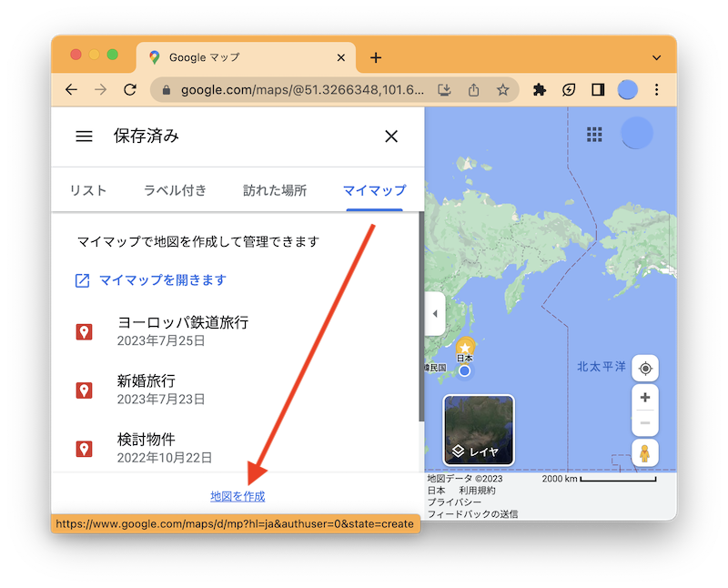Bookmark this page with the star icon

[x=503, y=89]
